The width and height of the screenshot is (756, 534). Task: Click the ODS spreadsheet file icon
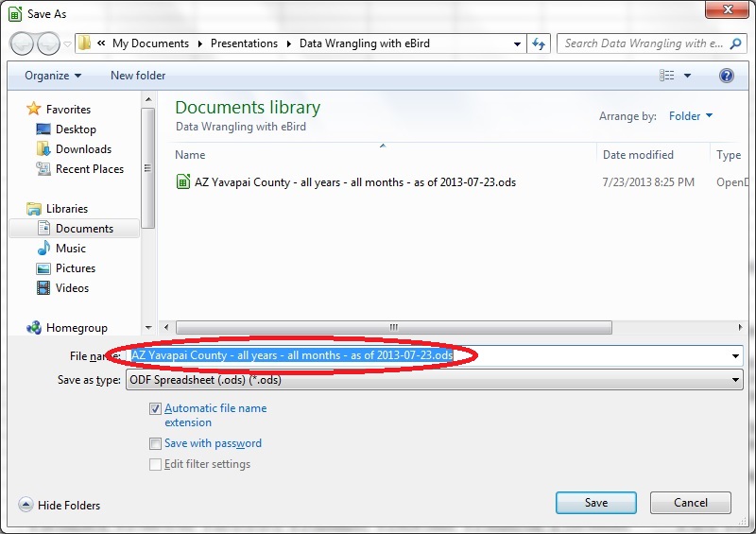pyautogui.click(x=183, y=181)
